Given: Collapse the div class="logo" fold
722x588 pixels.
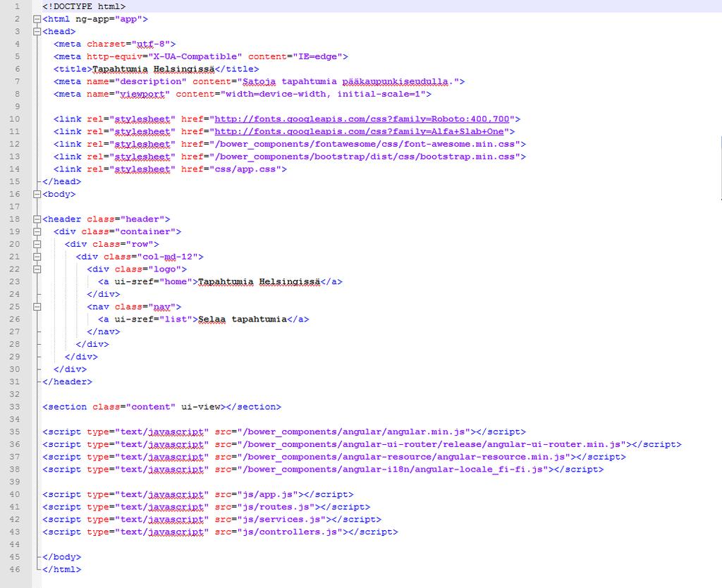Looking at the screenshot, I should (x=37, y=269).
